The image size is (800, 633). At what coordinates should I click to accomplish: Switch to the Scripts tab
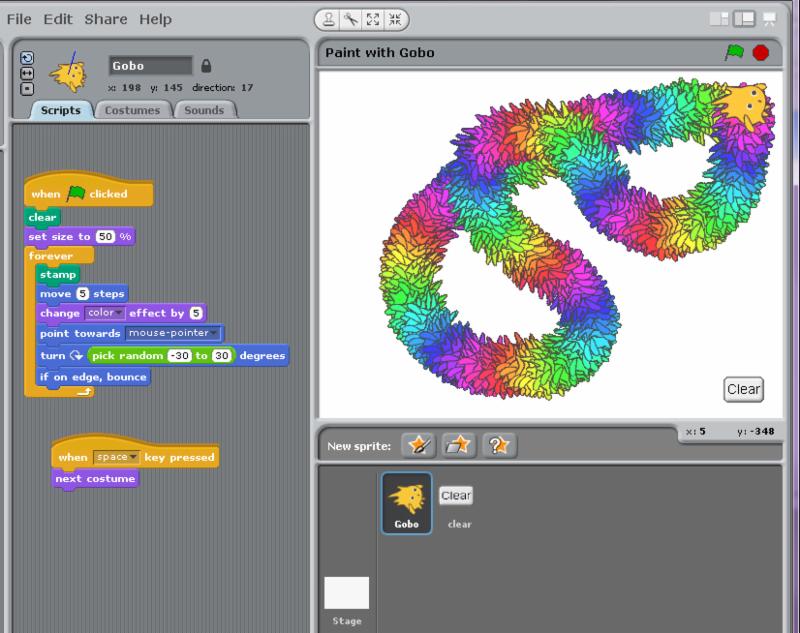pos(61,110)
